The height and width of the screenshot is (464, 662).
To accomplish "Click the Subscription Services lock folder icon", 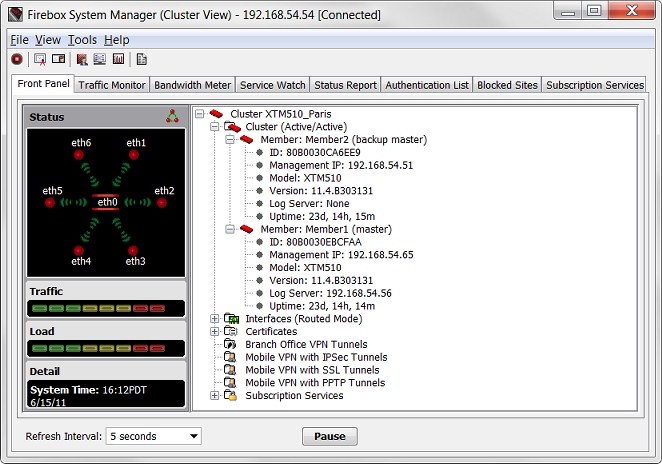I will [x=231, y=396].
